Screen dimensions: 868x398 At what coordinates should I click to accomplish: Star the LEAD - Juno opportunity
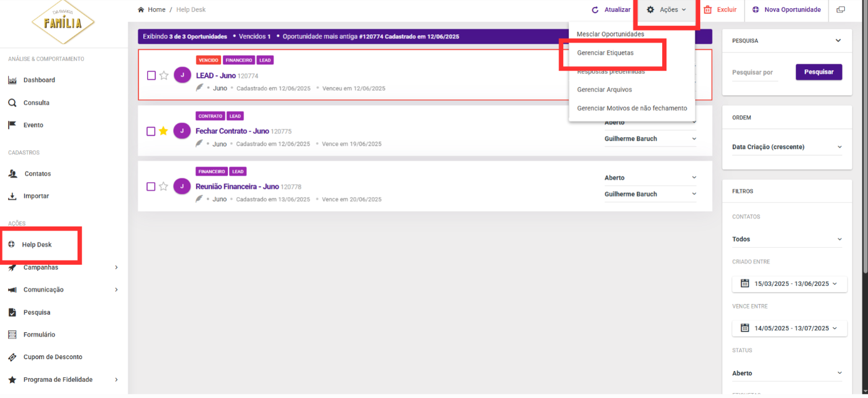point(164,76)
